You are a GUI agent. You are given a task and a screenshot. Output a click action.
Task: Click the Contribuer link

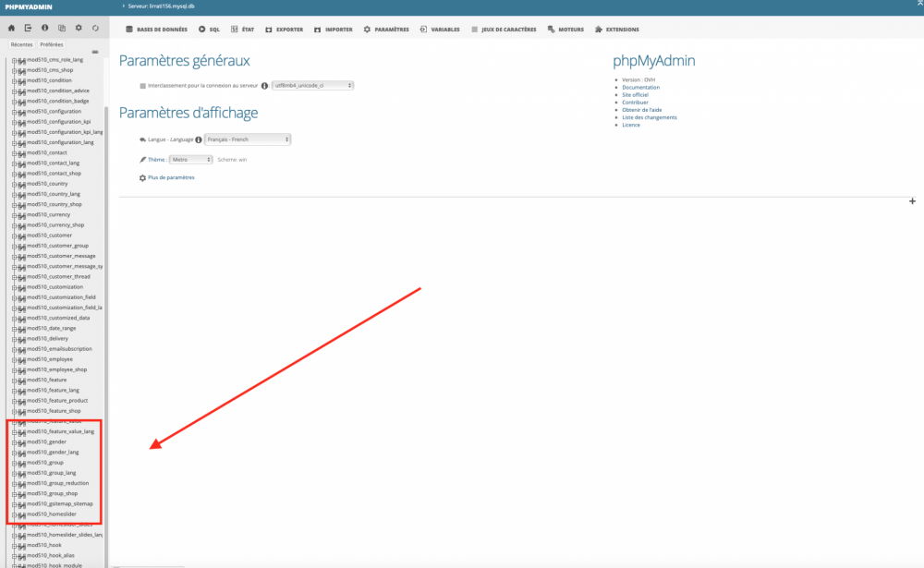(636, 103)
